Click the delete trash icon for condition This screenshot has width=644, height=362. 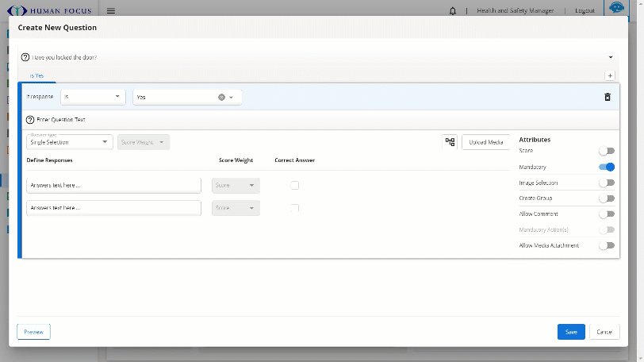[608, 97]
